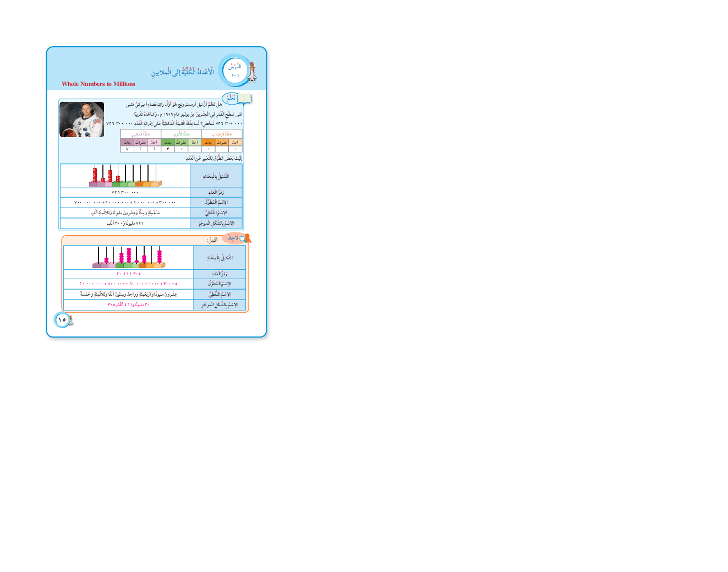Click the pink expanded form sum row
Viewport: 728px width, 572px height.
(129, 284)
